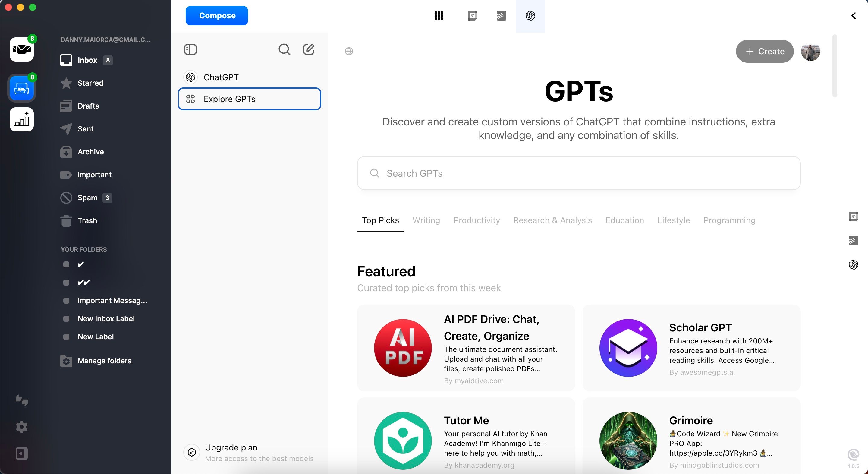Expand the Writing GPTs category tab
This screenshot has height=474, width=868.
(426, 220)
